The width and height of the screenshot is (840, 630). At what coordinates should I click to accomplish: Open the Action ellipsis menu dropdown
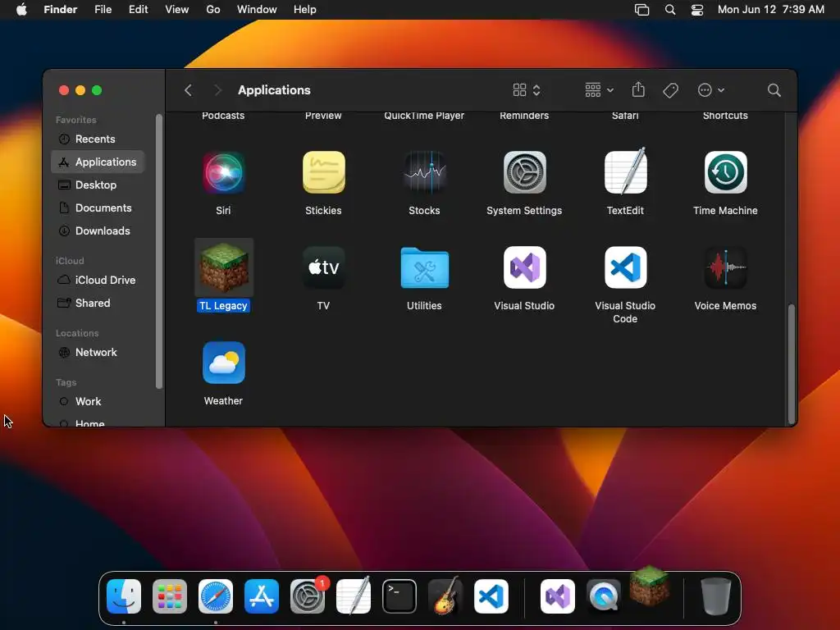[x=711, y=90]
